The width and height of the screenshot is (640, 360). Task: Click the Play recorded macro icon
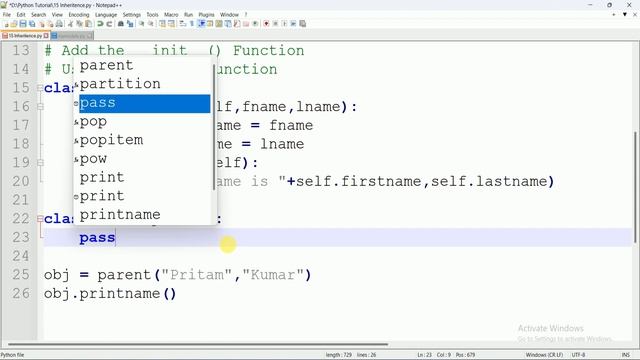(x=284, y=24)
